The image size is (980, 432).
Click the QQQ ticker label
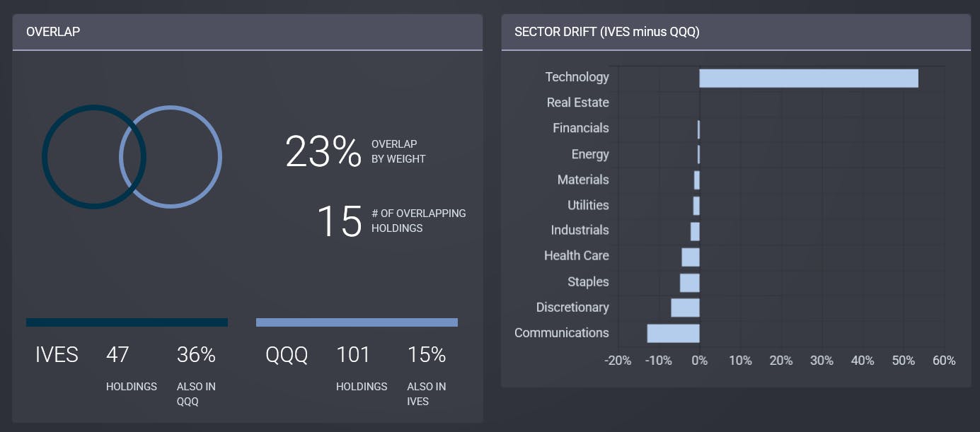[x=286, y=355]
